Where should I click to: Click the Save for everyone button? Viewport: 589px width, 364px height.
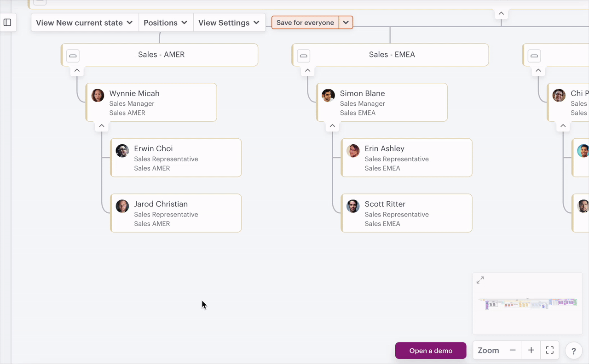click(305, 22)
